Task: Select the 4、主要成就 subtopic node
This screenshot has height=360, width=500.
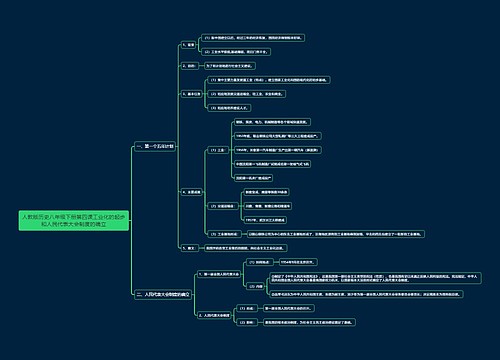Action: (192, 192)
